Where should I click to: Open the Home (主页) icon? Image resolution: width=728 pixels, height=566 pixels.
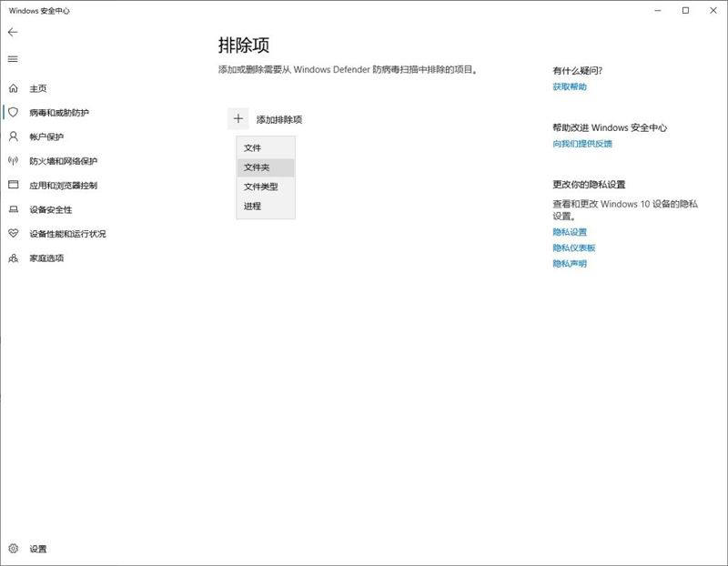pyautogui.click(x=13, y=88)
